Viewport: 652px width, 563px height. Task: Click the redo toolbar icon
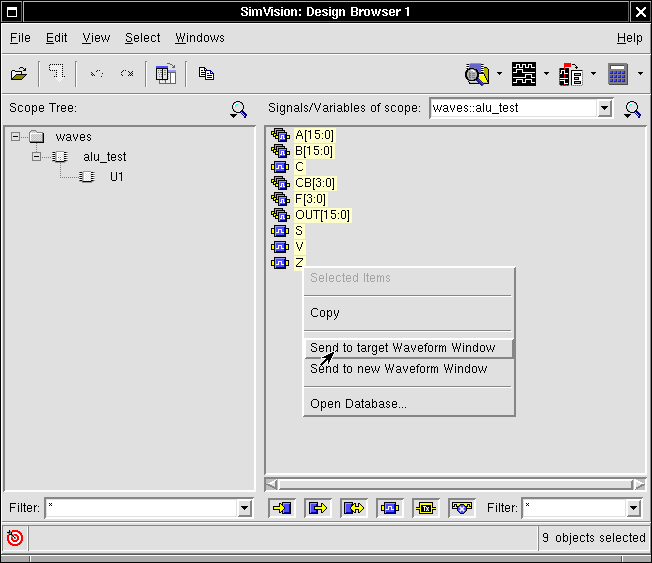tap(127, 74)
